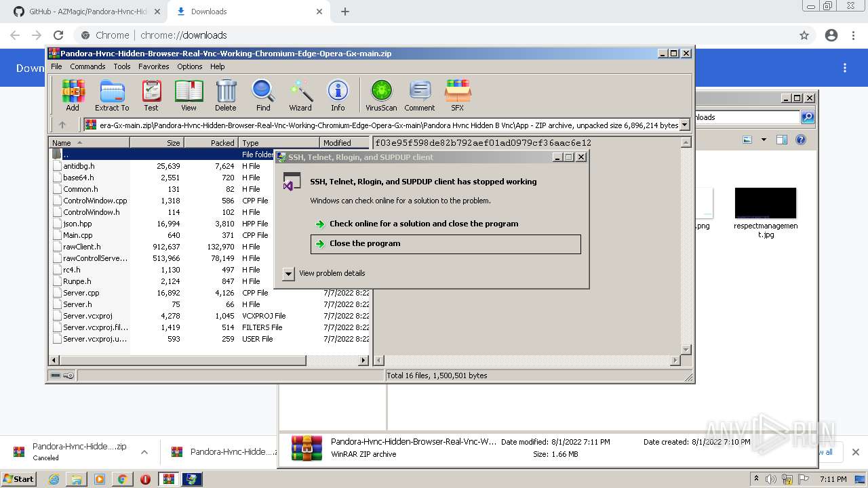868x488 pixels.
Task: Click WinRAR taskbar button
Action: tap(168, 479)
